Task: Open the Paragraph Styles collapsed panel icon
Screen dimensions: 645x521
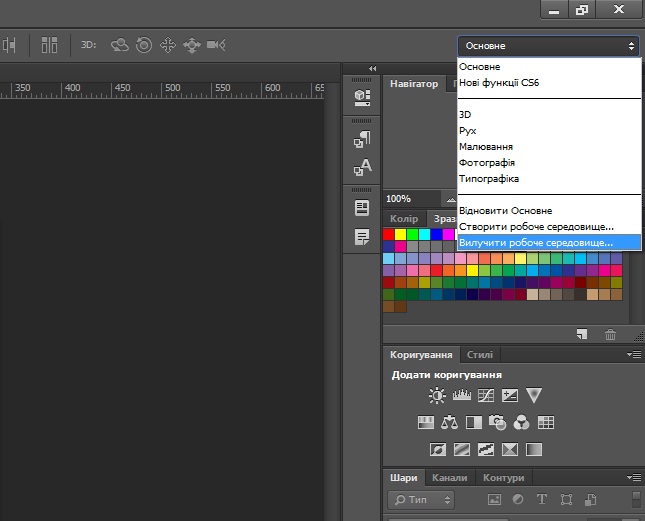Action: pyautogui.click(x=362, y=139)
